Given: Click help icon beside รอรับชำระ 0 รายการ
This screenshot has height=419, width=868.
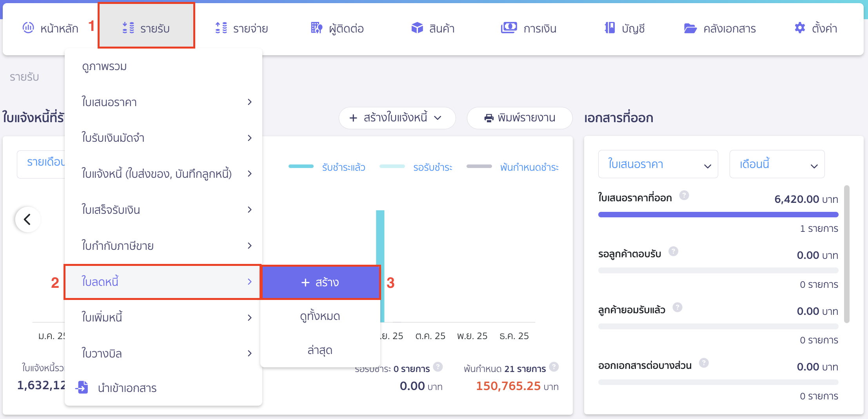Looking at the screenshot, I should tap(438, 367).
